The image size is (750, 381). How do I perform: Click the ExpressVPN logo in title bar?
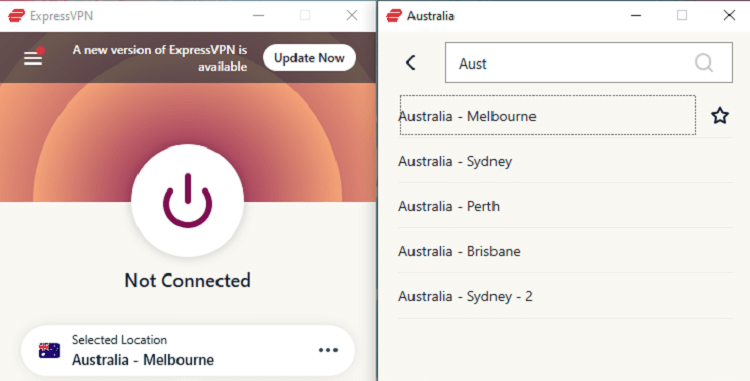[16, 16]
